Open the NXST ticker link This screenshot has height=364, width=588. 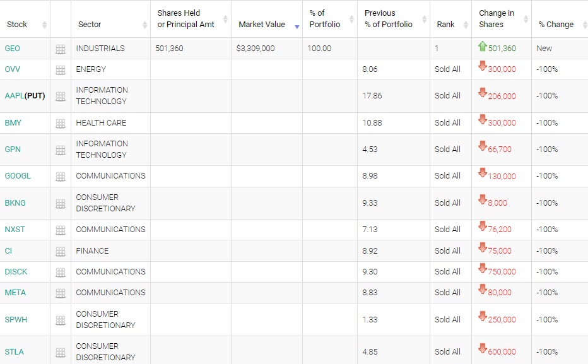pyautogui.click(x=15, y=230)
